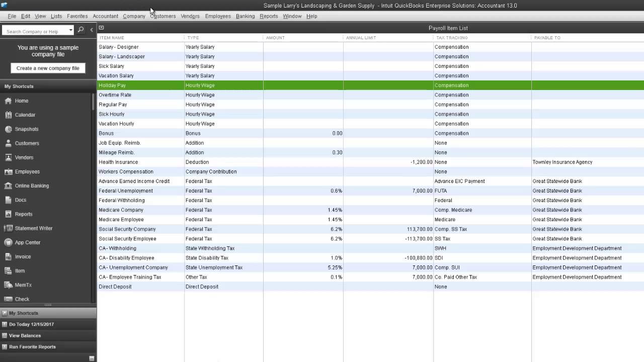Open the Reports menu in the menu bar
Image resolution: width=644 pixels, height=362 pixels.
(269, 16)
